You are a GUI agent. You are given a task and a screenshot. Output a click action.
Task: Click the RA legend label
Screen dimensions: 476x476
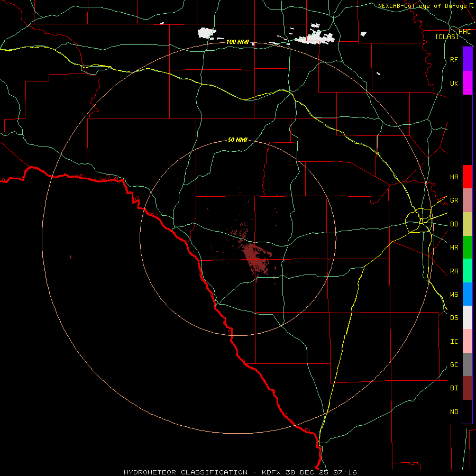pyautogui.click(x=454, y=271)
